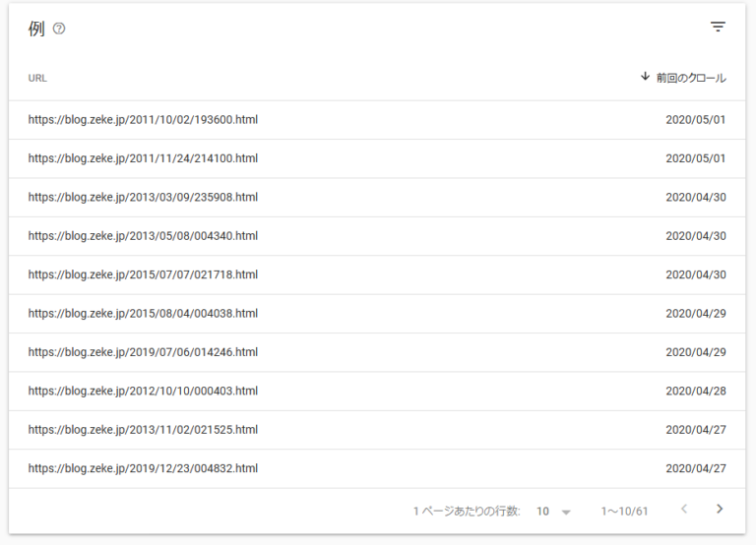Viewport: 756px width, 545px height.
Task: Click the URL column header
Action: [x=37, y=78]
